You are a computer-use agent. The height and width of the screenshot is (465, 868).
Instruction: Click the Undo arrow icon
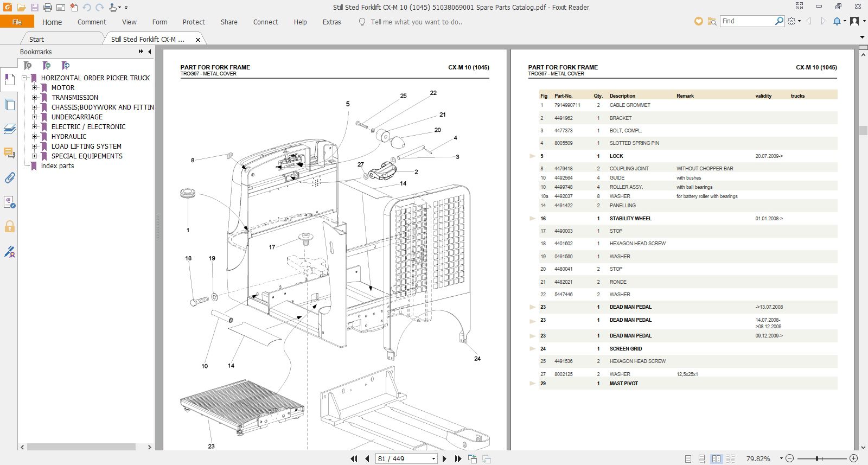pos(87,8)
